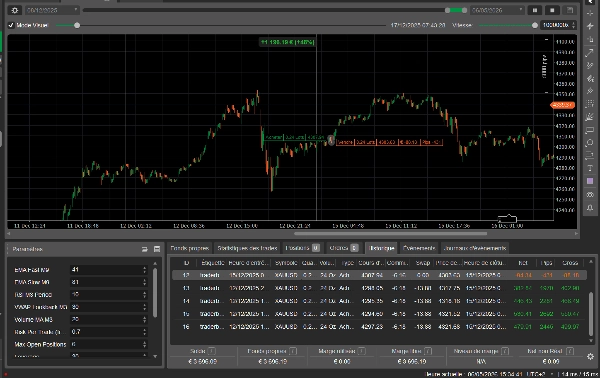600x378 pixels.
Task: Click the history table scroll up arrow
Action: (591, 262)
